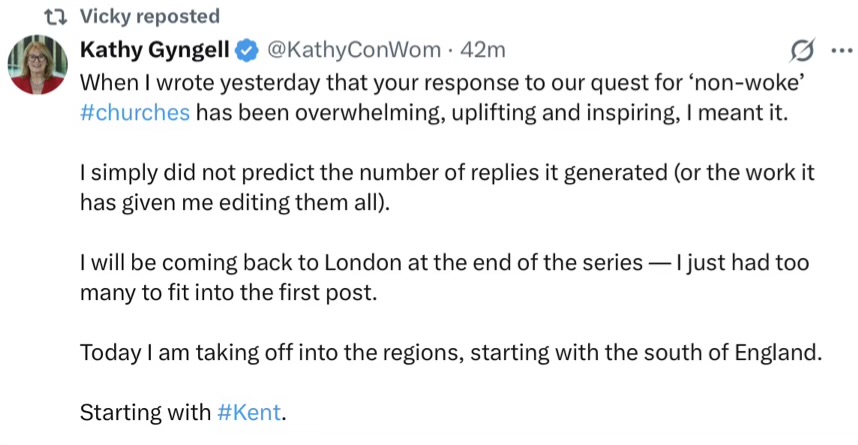Click the 'Starting with' text before #Kent
Screen dimensions: 858x445
click(x=145, y=411)
